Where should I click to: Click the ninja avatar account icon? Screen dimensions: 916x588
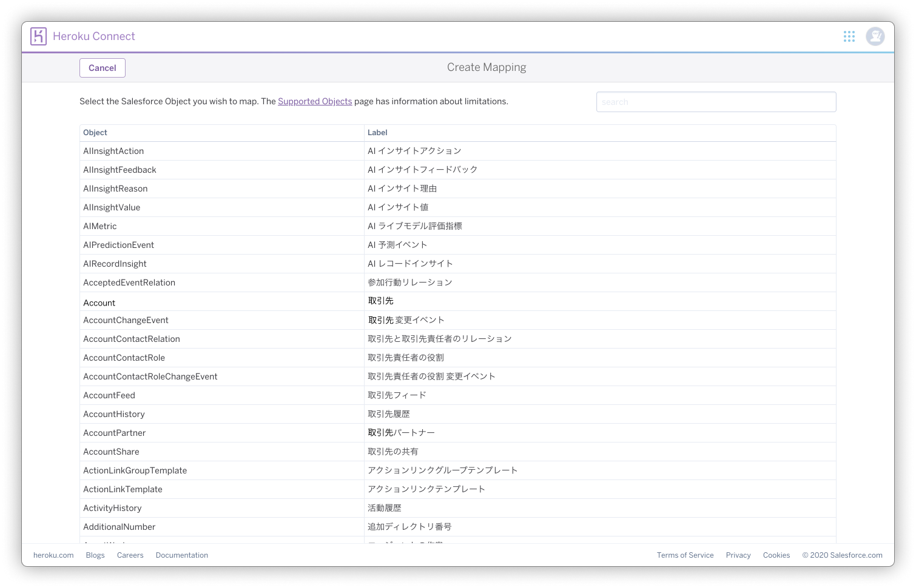[x=874, y=36]
